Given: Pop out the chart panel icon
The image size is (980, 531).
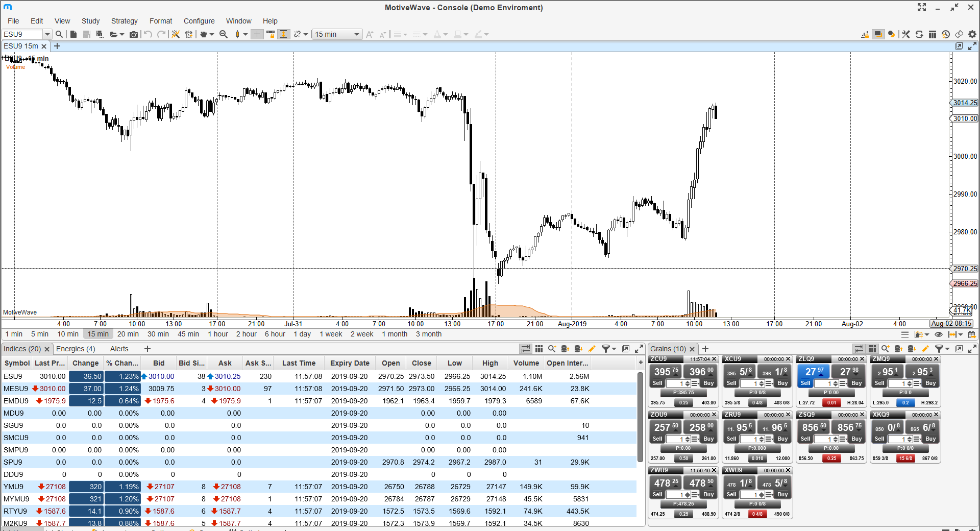Looking at the screenshot, I should (959, 46).
